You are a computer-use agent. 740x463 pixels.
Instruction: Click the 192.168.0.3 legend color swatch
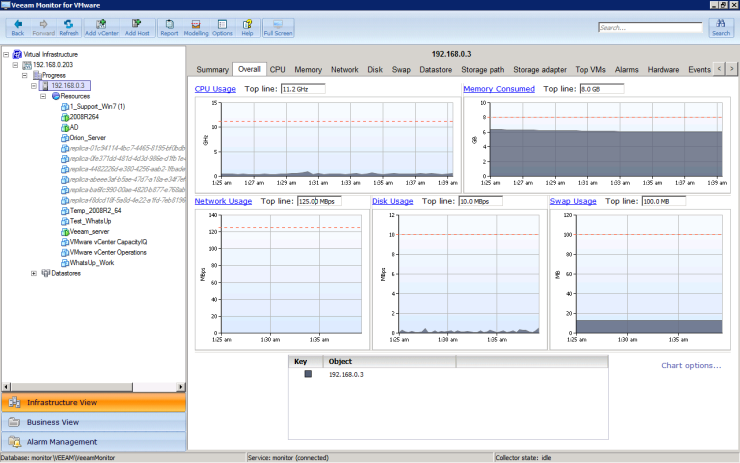click(x=308, y=374)
